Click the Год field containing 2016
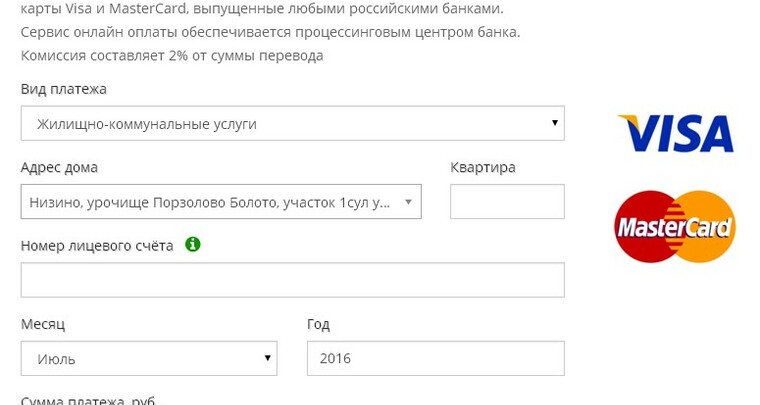Screen dimensions: 760x405 pyautogui.click(x=435, y=358)
